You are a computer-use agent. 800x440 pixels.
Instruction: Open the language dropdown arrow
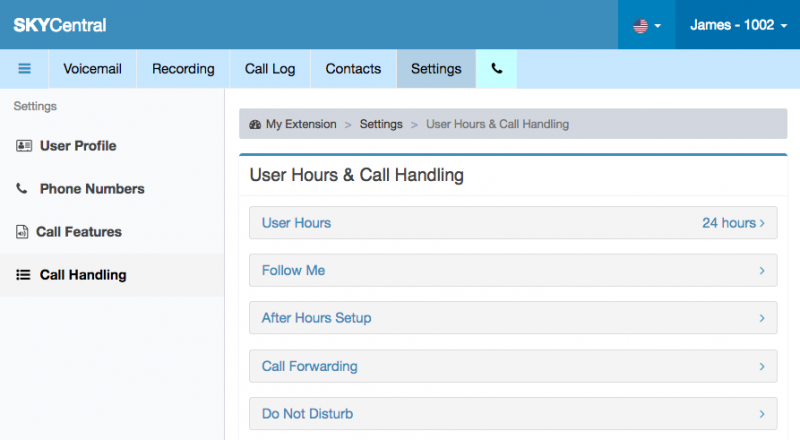click(x=658, y=26)
